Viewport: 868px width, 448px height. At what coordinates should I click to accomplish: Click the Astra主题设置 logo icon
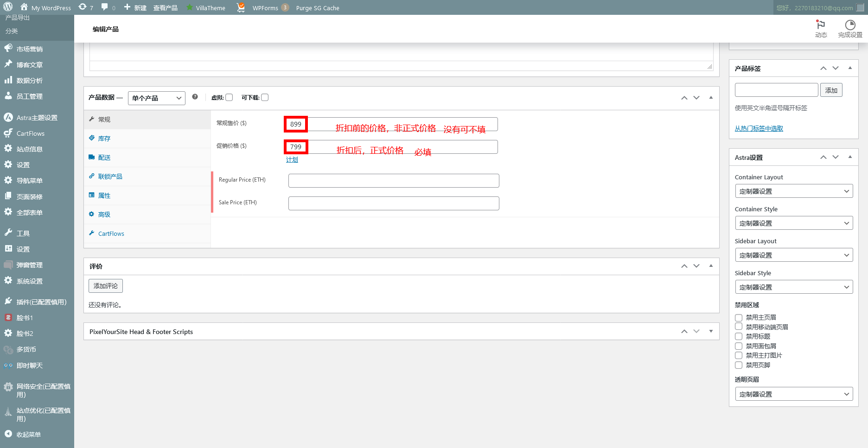[8, 117]
